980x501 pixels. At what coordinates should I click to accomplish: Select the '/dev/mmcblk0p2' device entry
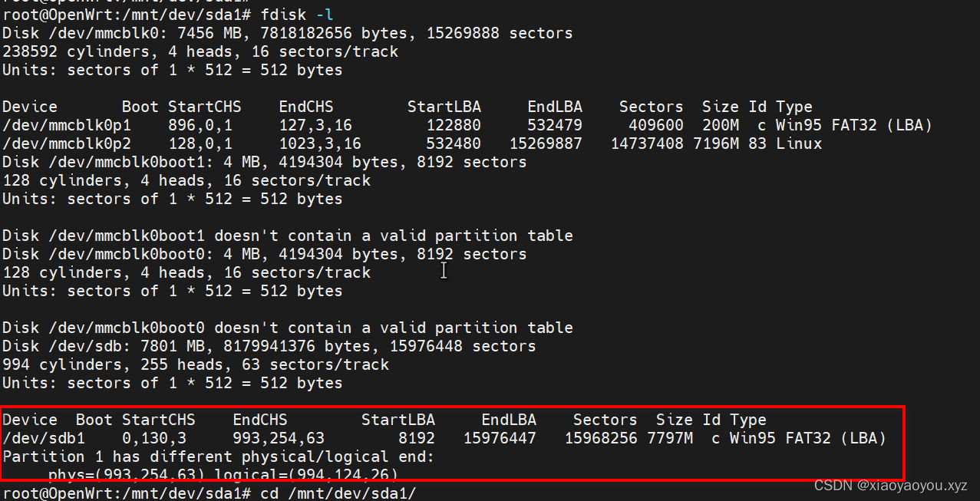[67, 143]
